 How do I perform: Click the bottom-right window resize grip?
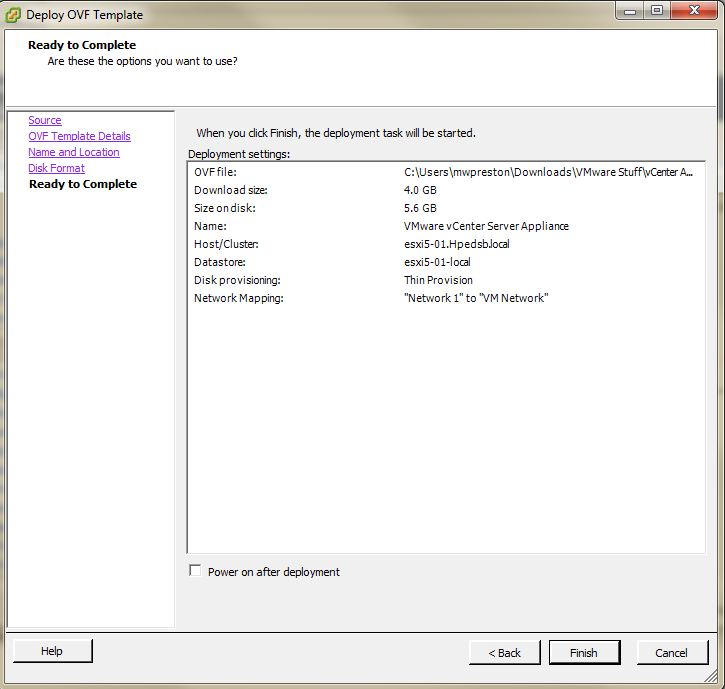click(x=710, y=677)
